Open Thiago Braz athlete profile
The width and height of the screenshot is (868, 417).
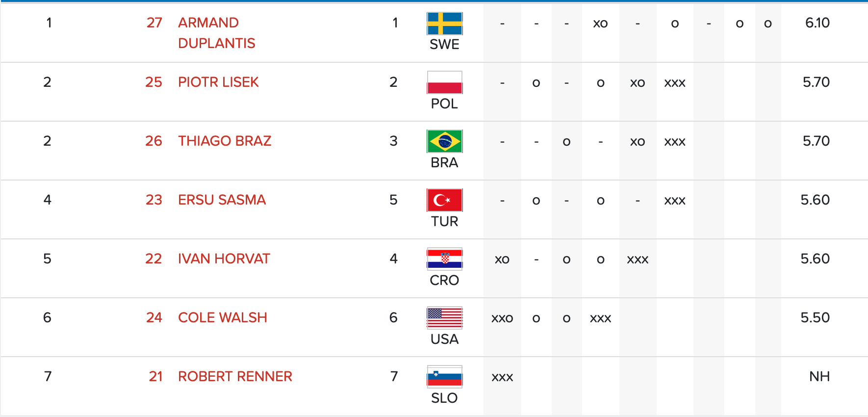point(225,141)
